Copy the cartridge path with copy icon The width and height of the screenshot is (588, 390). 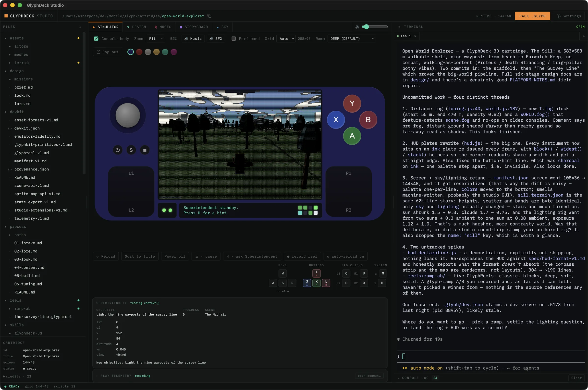coord(209,16)
